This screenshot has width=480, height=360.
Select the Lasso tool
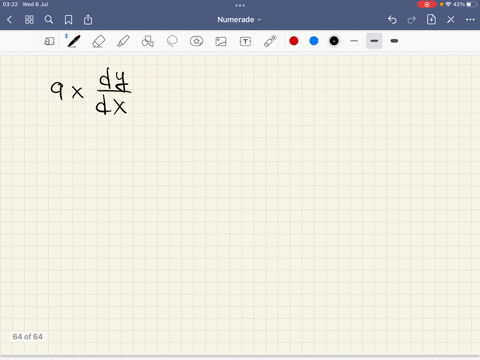click(x=172, y=41)
